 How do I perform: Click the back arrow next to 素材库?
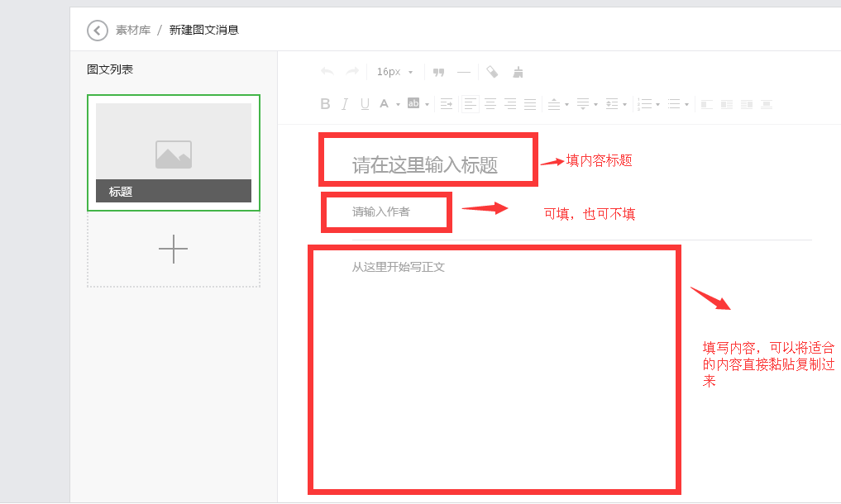pos(98,31)
